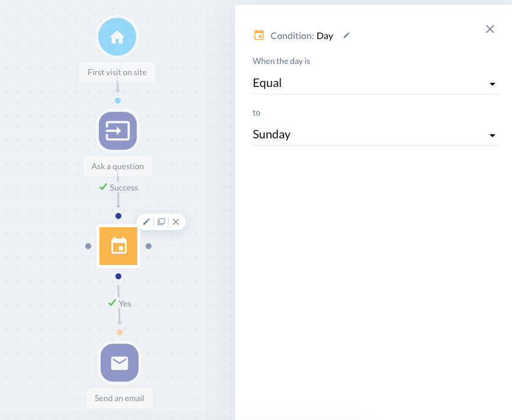
Task: Click the Success branch label
Action: pos(119,188)
